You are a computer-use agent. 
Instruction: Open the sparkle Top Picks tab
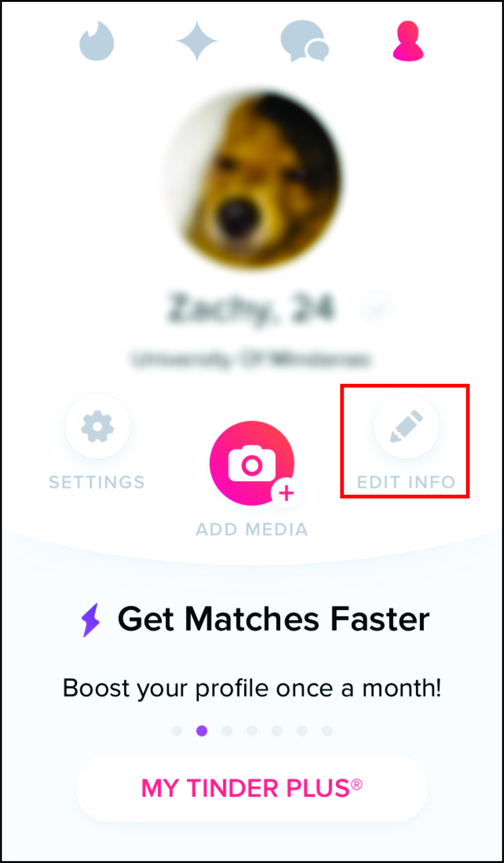coord(197,41)
